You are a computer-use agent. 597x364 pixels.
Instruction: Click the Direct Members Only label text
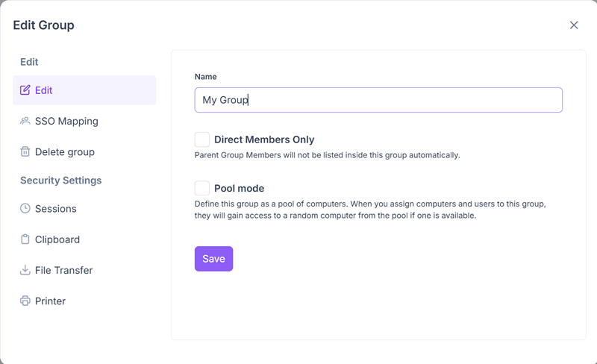point(264,139)
